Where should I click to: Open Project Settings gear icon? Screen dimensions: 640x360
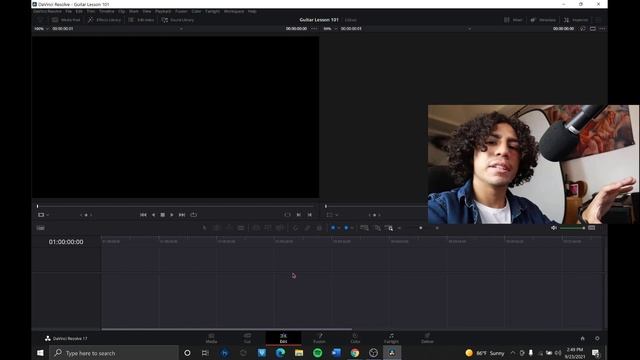(x=597, y=338)
